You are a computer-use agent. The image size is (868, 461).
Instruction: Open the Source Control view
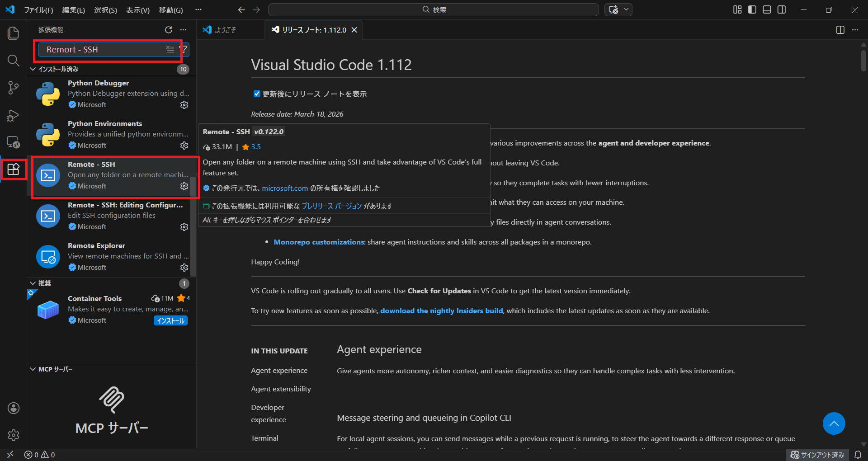click(14, 88)
